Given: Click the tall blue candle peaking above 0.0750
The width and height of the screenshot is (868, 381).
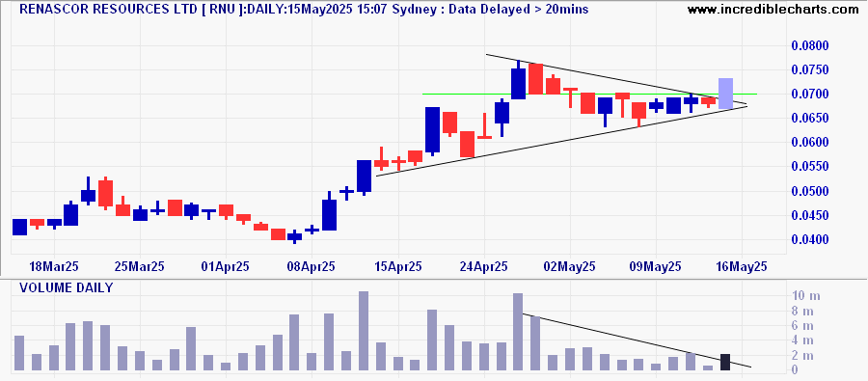Looking at the screenshot, I should click(x=518, y=80).
